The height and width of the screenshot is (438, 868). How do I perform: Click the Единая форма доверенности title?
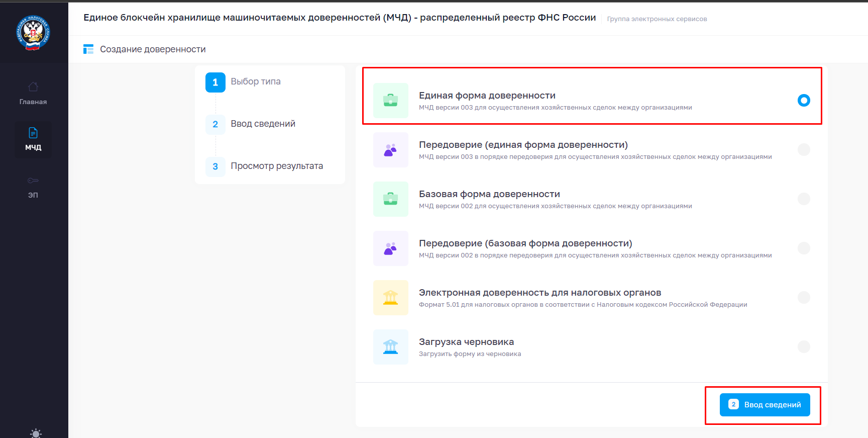pyautogui.click(x=487, y=96)
